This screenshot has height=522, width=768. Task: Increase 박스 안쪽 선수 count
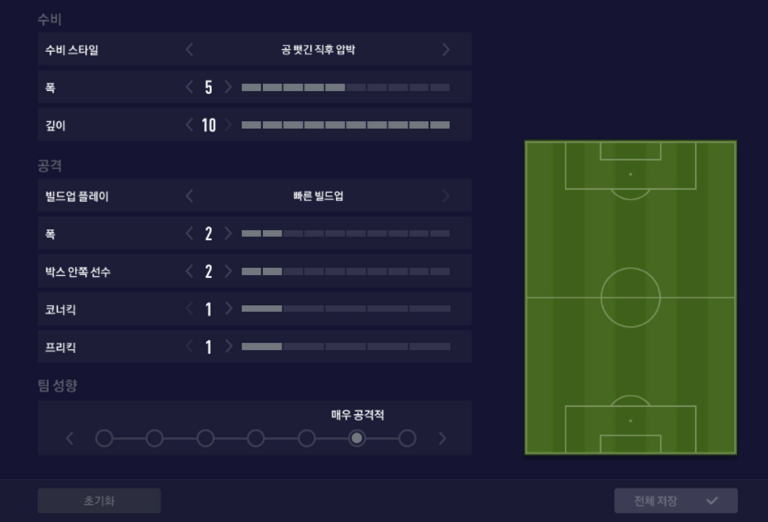tap(228, 271)
